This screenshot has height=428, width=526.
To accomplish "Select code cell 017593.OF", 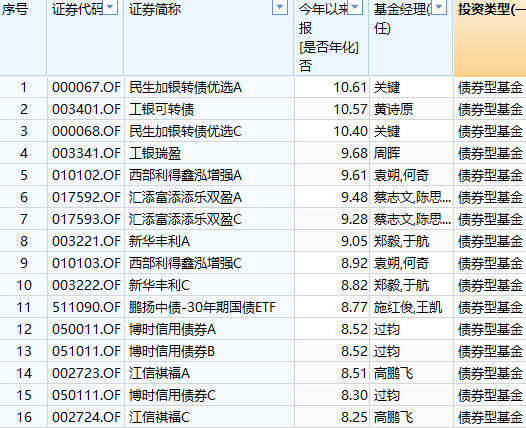I will pos(86,219).
